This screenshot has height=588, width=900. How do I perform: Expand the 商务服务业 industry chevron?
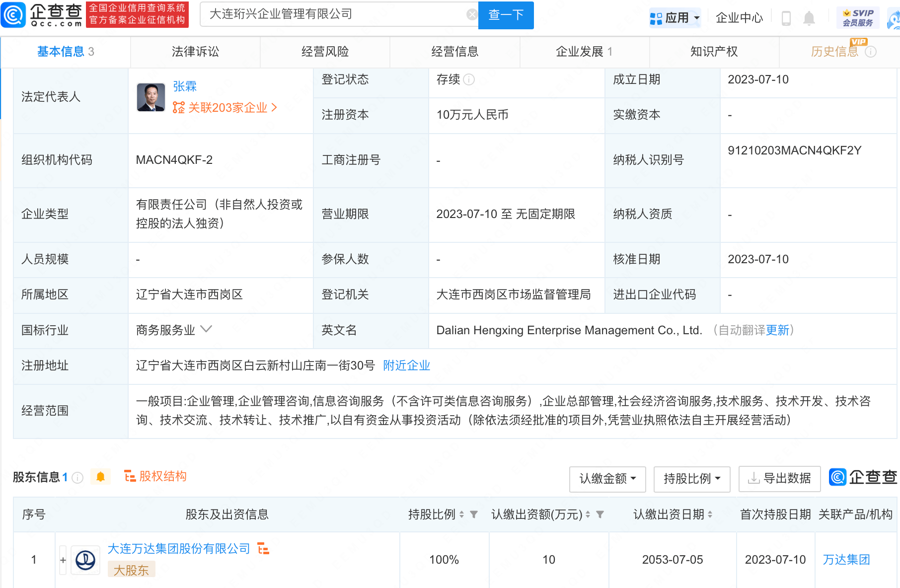[206, 329]
